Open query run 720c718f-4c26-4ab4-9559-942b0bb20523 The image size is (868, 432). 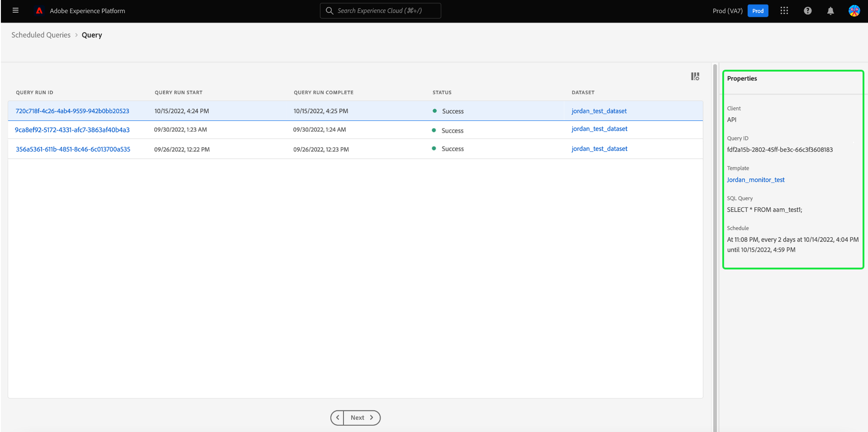pyautogui.click(x=72, y=111)
